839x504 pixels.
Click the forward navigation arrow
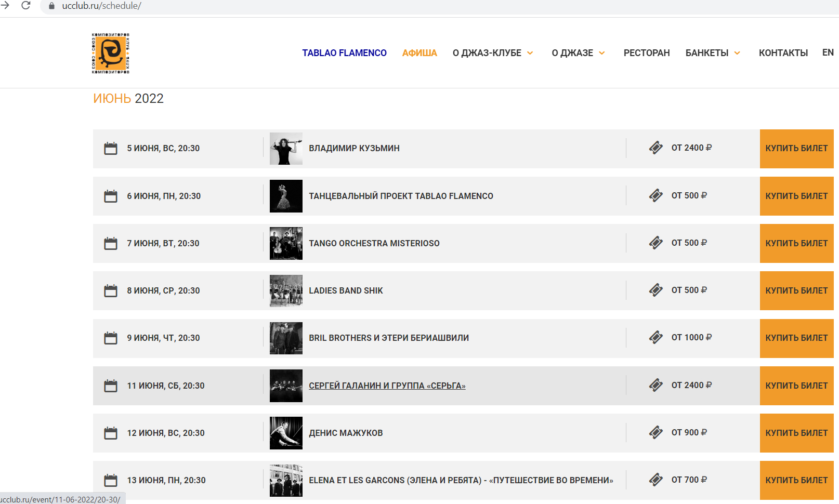(5, 6)
